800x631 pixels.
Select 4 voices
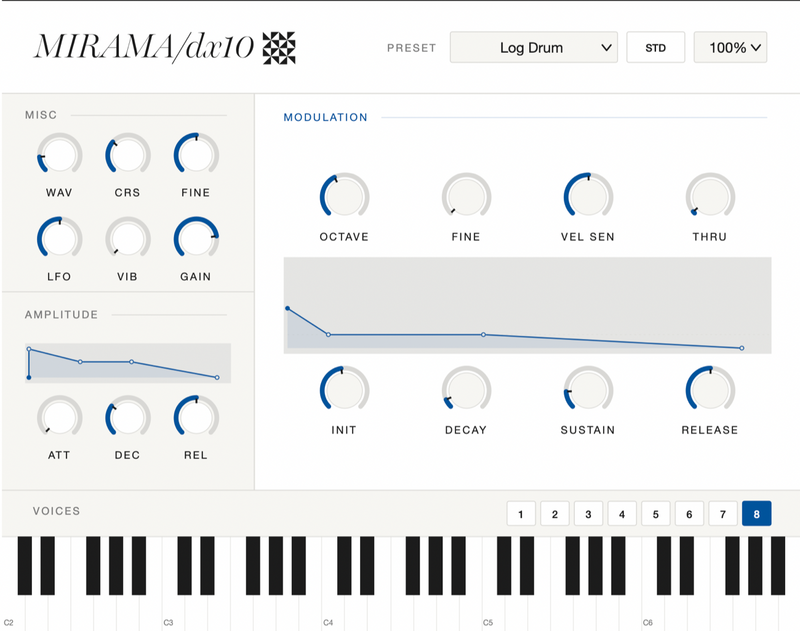click(x=622, y=514)
